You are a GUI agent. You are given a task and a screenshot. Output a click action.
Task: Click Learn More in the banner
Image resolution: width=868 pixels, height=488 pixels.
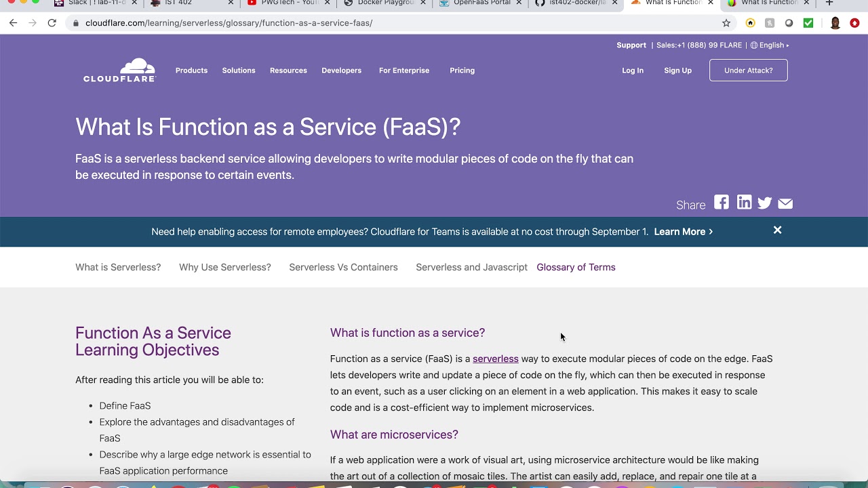(x=683, y=232)
